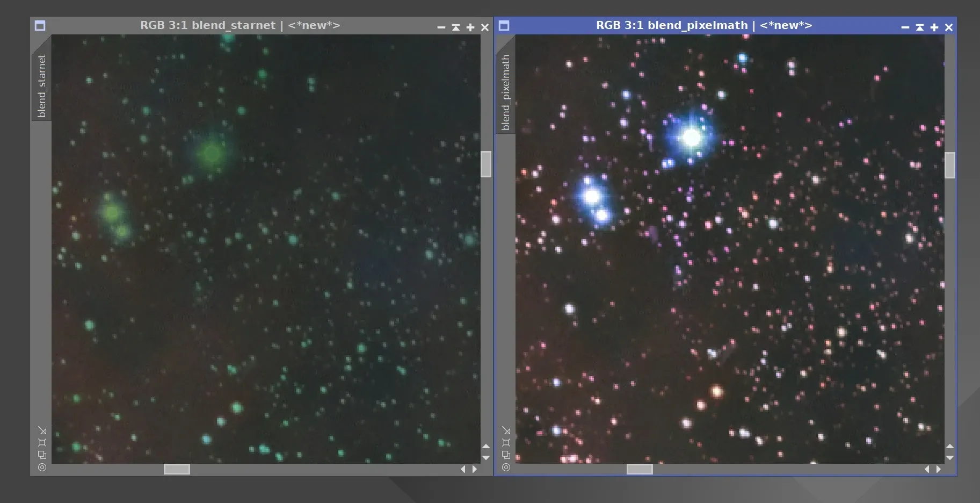Click the left scroll arrow in blend_starnet window

[x=463, y=469]
